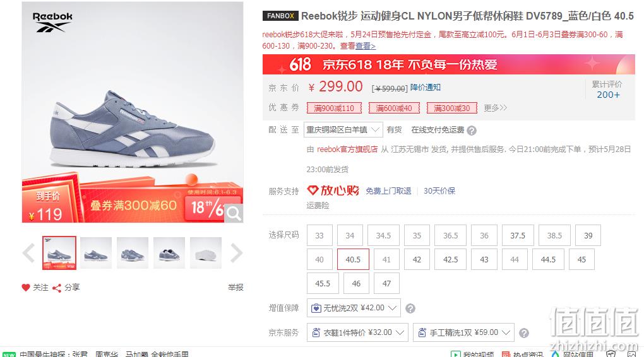Select the sole view thumbnail image

[206, 253]
